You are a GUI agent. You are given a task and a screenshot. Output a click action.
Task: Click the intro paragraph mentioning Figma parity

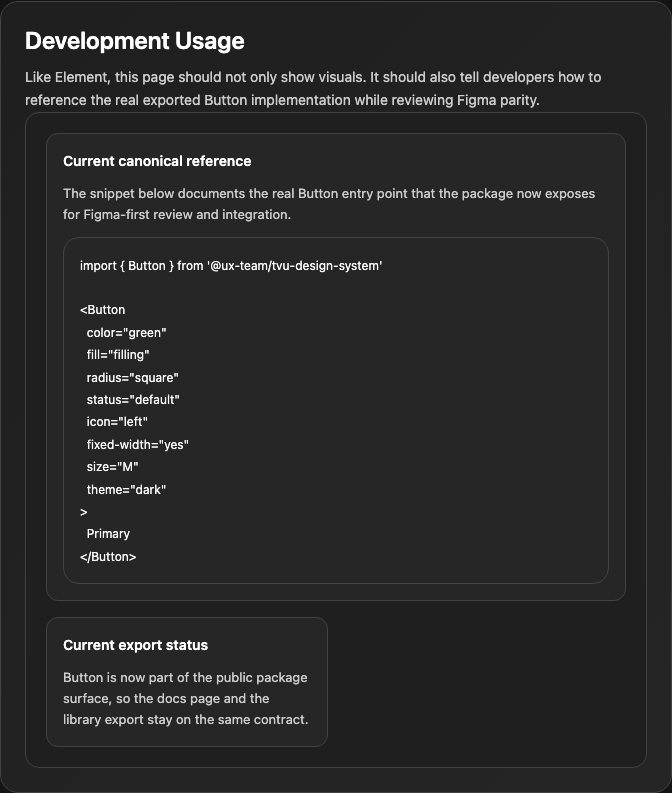(313, 89)
